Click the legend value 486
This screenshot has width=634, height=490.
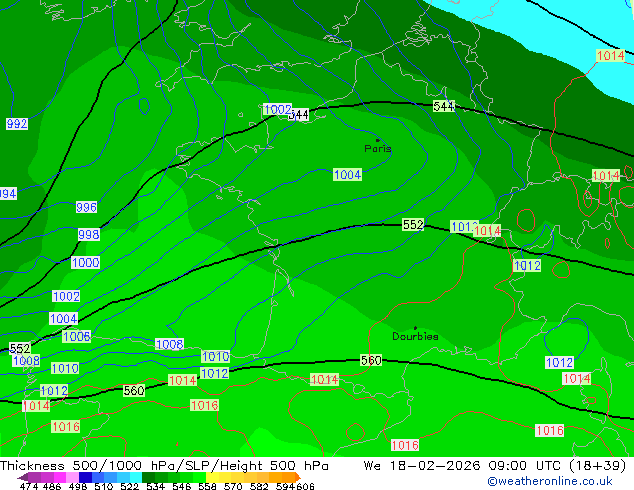pyautogui.click(x=52, y=486)
